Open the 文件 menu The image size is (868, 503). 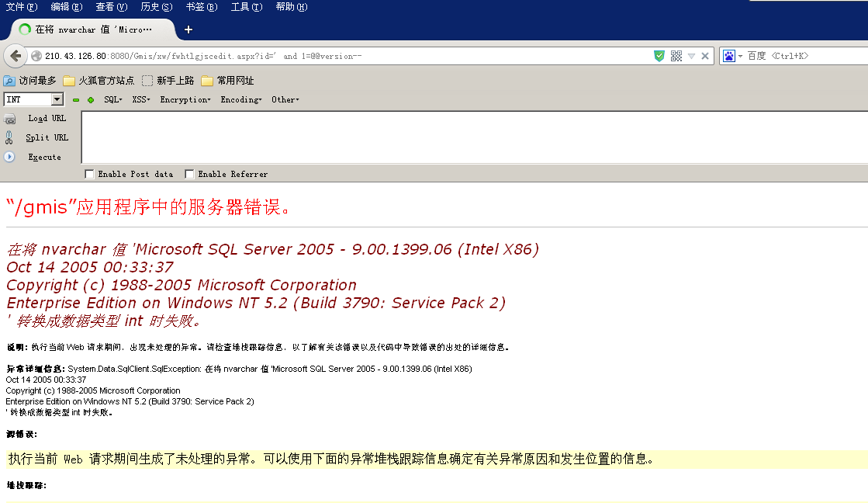[22, 7]
